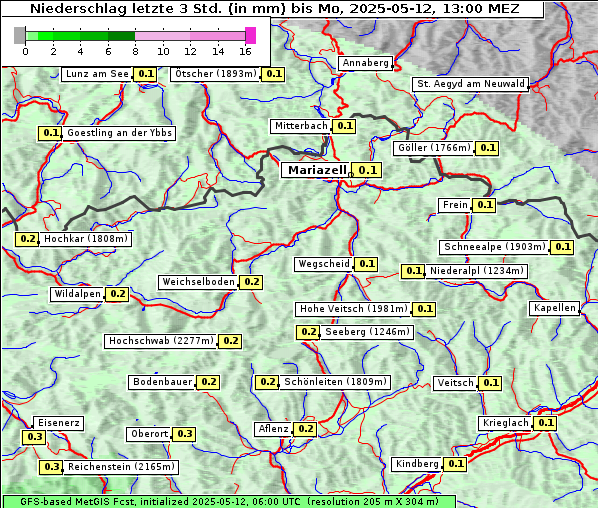Image resolution: width=598 pixels, height=508 pixels.
Task: Select the Krieglach label
Action: click(505, 423)
